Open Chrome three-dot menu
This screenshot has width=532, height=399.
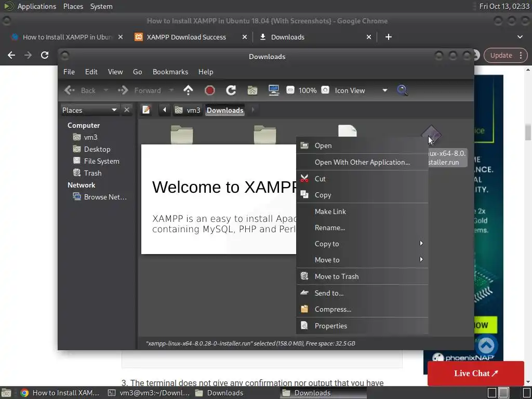(x=521, y=55)
